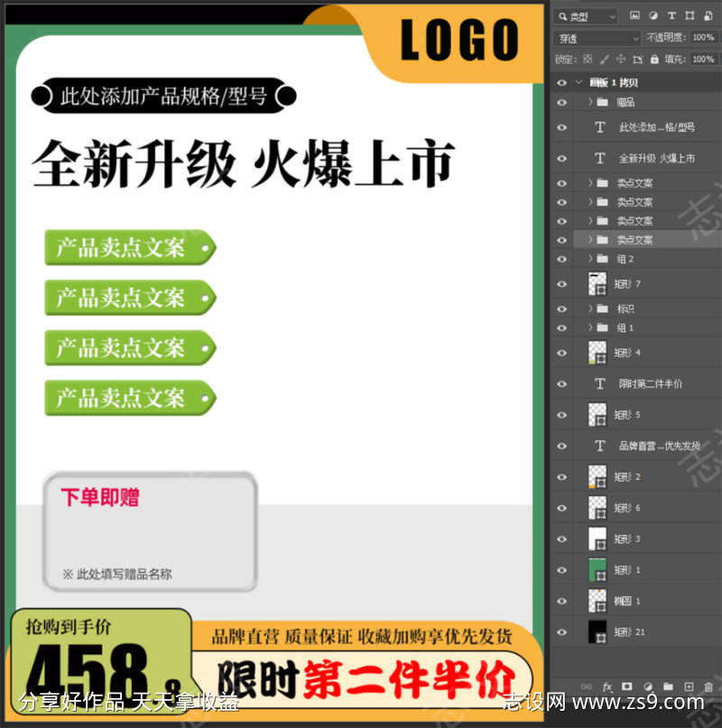Click the Delete layer trash icon
The height and width of the screenshot is (728, 722).
click(709, 687)
